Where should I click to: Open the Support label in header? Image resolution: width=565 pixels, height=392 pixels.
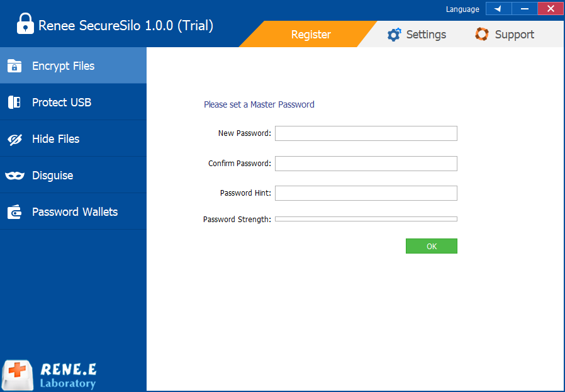coord(514,35)
